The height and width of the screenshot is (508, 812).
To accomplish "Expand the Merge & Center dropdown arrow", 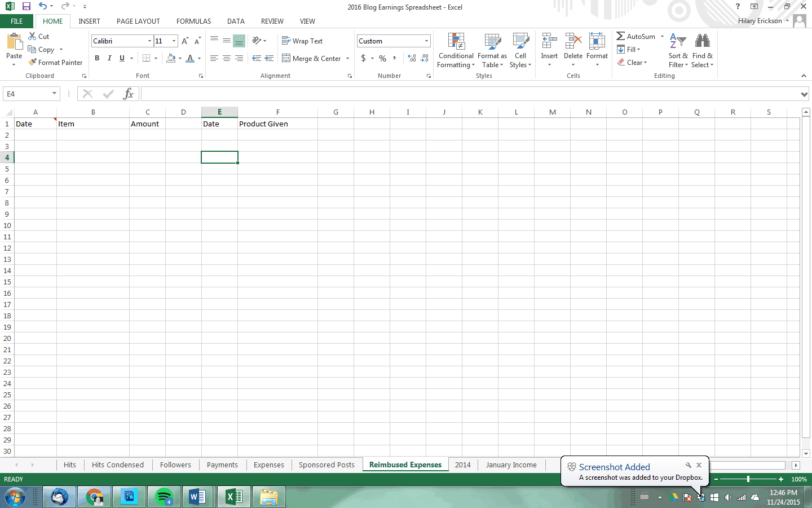I will [347, 58].
